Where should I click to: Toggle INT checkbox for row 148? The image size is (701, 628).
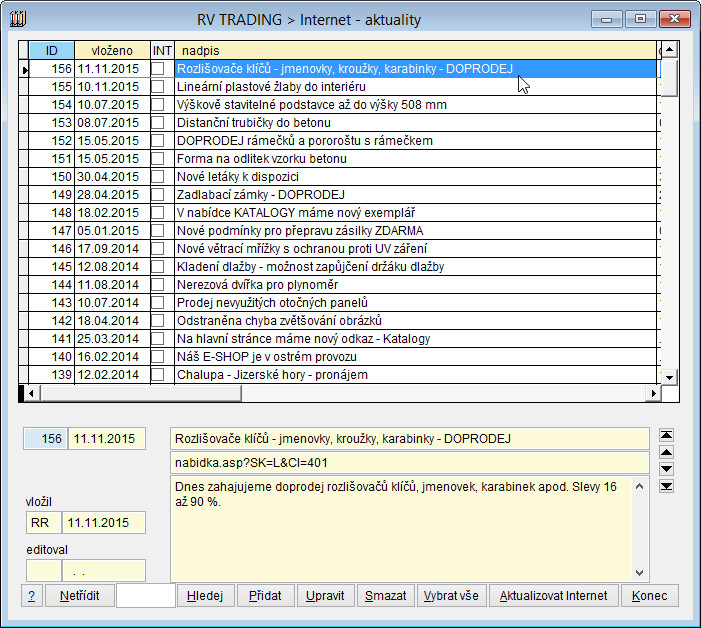coord(157,212)
